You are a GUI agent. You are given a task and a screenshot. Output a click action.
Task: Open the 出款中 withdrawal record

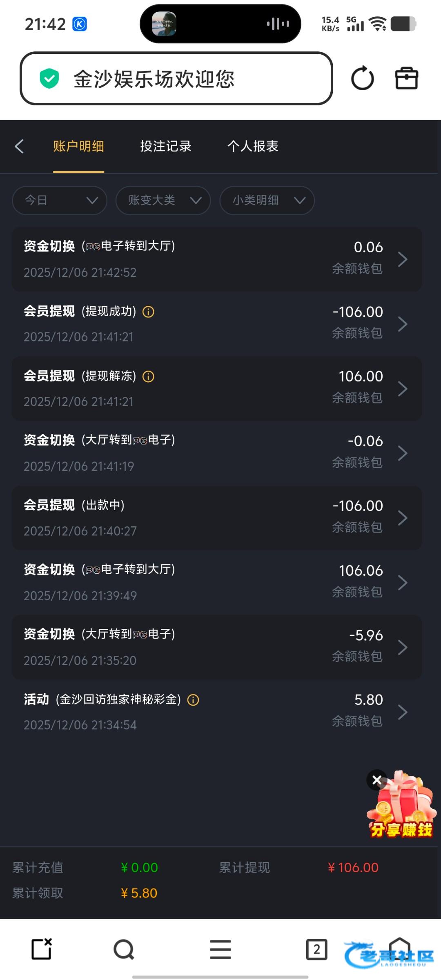[x=216, y=518]
